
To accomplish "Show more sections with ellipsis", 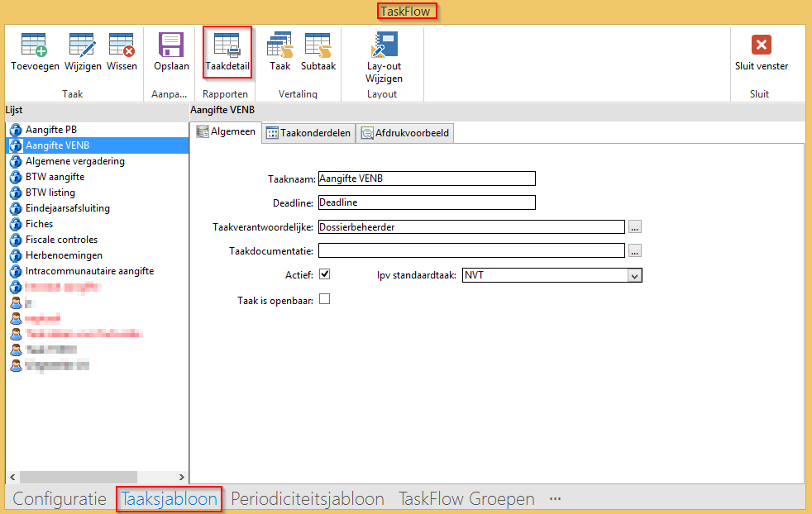I will click(x=555, y=499).
